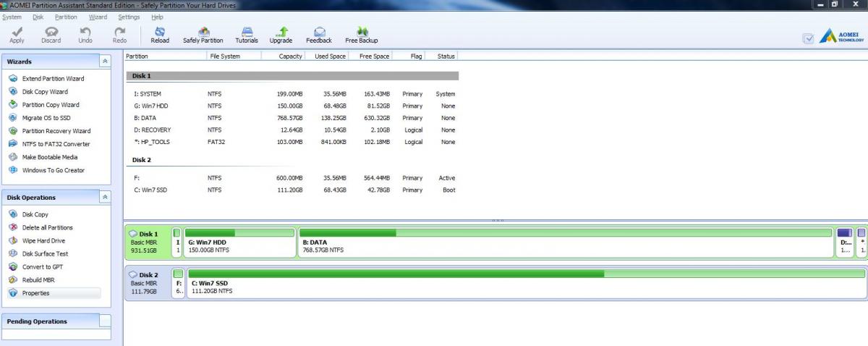Select the D: RECOVERY partition row
868x346 pixels.
[x=292, y=130]
